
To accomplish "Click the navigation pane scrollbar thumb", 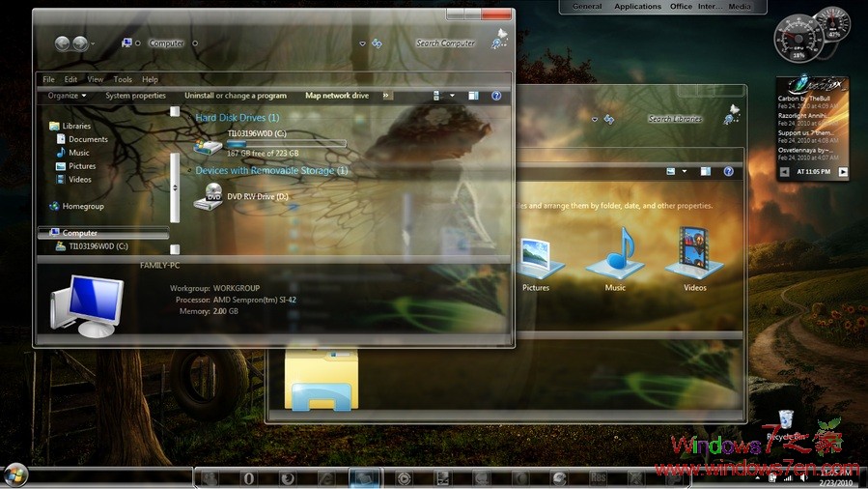I will [175, 187].
